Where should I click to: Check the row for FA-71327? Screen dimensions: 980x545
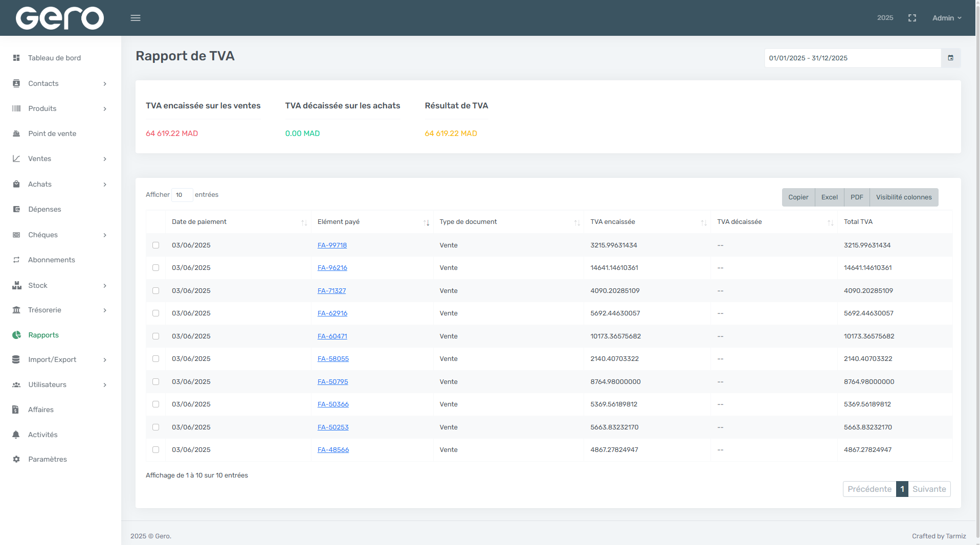[155, 291]
